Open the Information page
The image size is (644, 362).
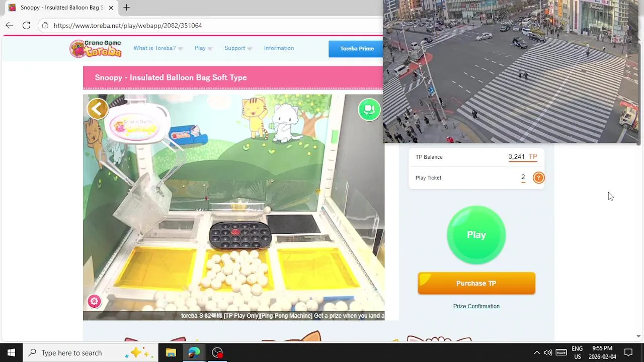[279, 48]
